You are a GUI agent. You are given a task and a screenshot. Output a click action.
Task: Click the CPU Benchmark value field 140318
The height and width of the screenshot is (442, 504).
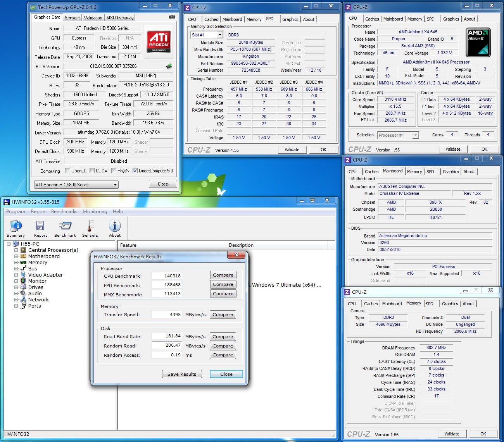pos(167,276)
